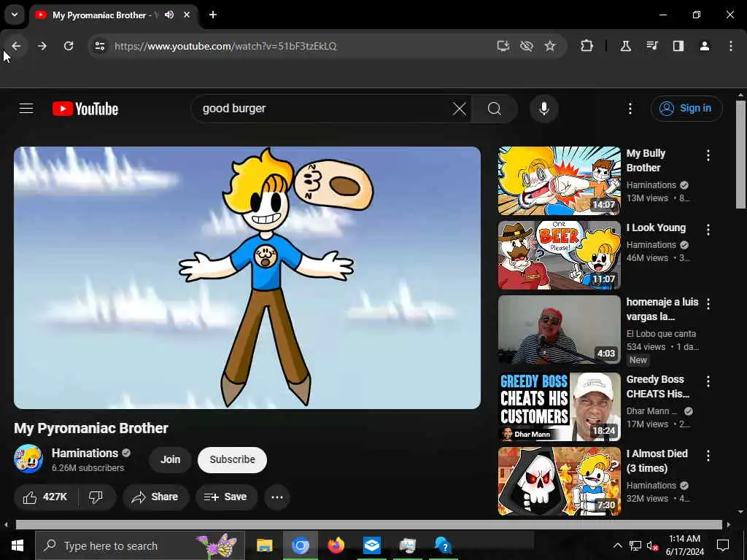Click the page vertical scrollbar thumb
Image resolution: width=747 pixels, height=560 pixels.
coord(740,155)
